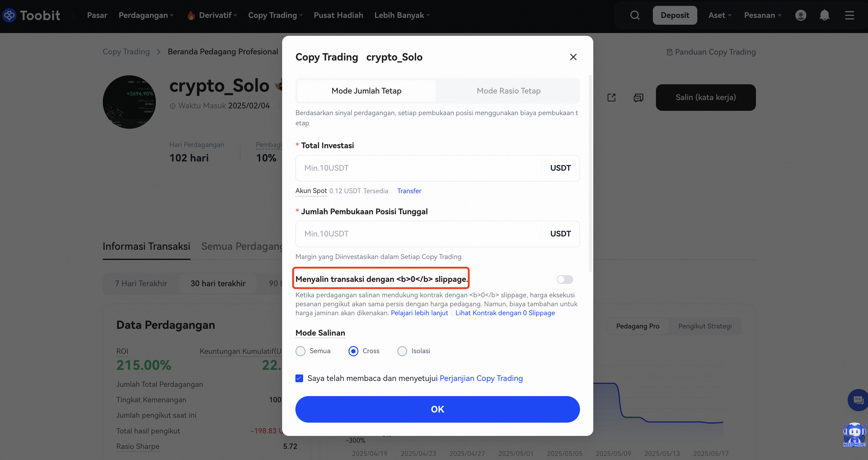The image size is (868, 460).
Task: Open the Aset dropdown
Action: (720, 15)
